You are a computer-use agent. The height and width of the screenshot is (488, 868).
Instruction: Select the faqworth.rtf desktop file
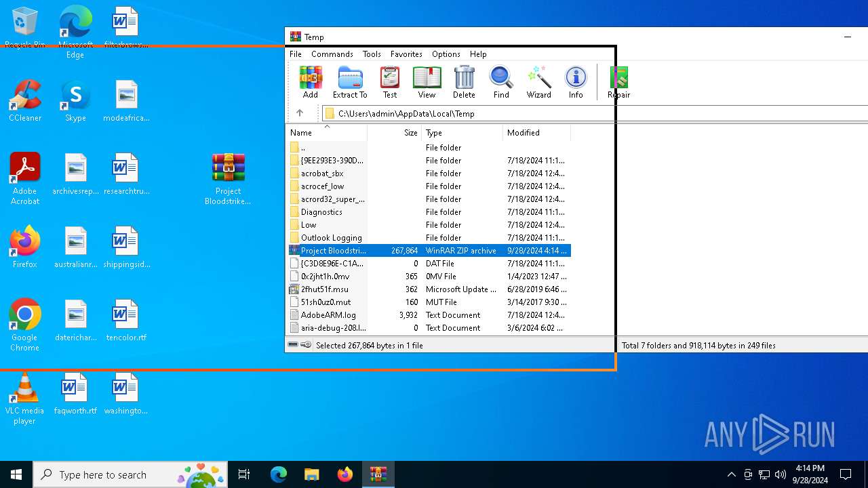[x=75, y=394]
